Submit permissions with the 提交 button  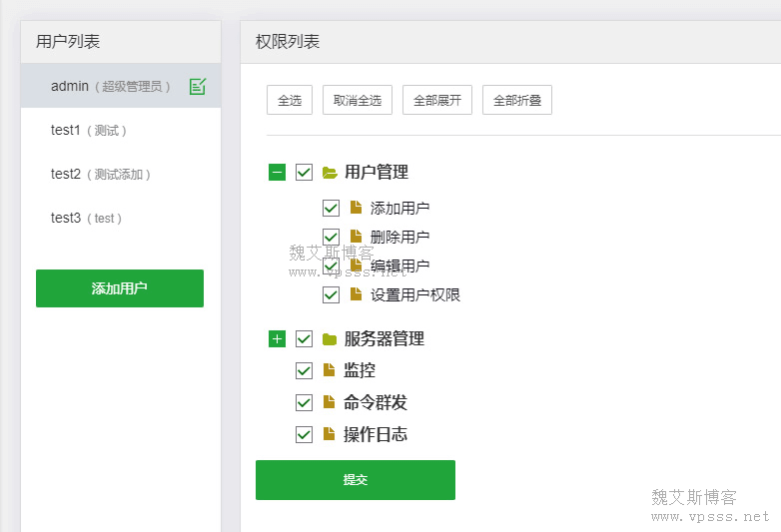(356, 480)
